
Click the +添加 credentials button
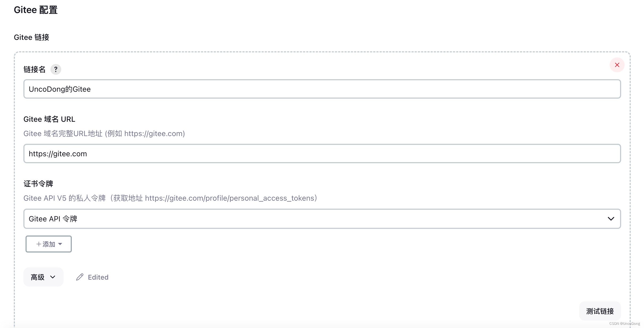[x=49, y=244]
